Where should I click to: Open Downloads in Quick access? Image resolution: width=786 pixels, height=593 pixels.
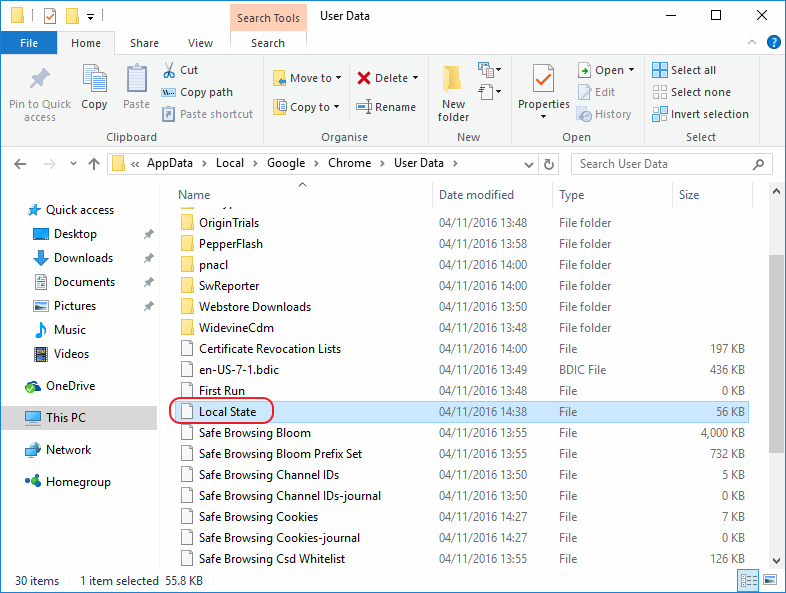[83, 258]
